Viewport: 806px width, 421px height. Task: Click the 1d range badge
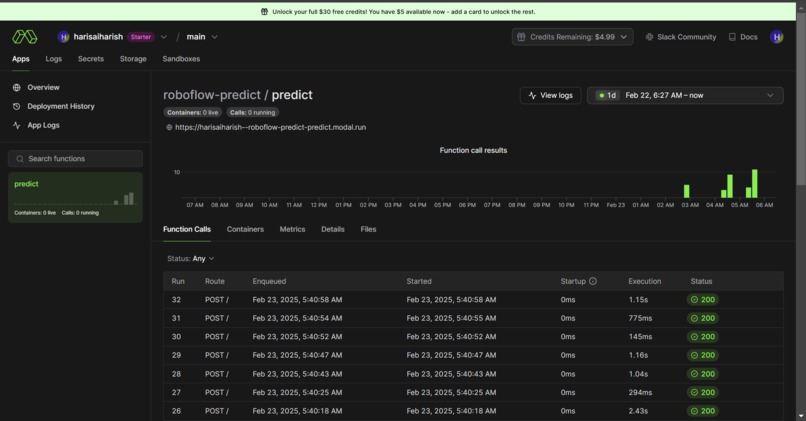click(x=607, y=95)
